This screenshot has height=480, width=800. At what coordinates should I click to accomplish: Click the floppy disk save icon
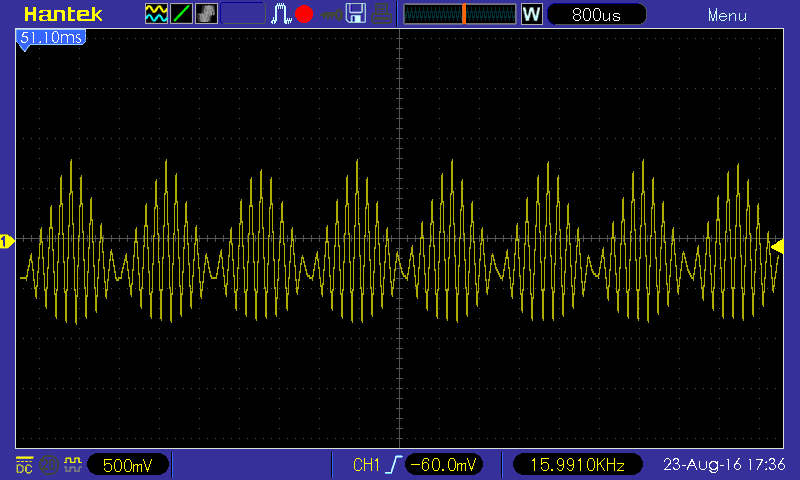[356, 14]
